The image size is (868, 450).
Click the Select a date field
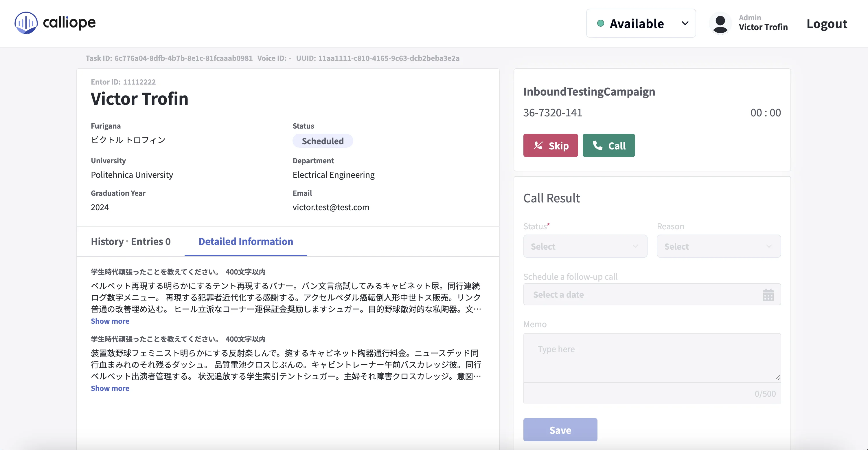click(640, 294)
